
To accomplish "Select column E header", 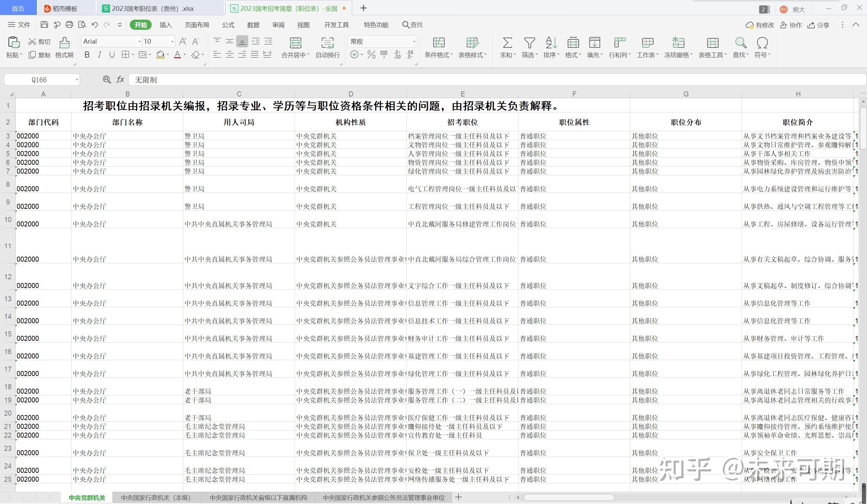I will 462,94.
